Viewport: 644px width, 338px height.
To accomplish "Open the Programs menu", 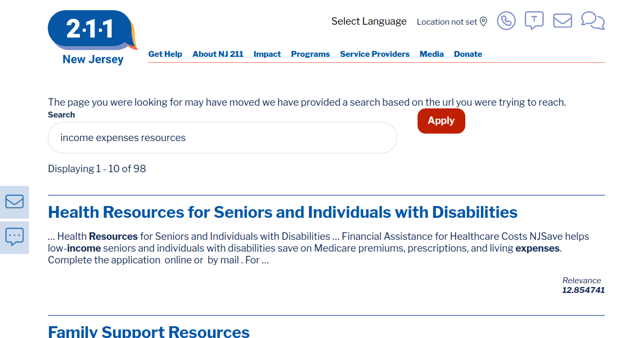I will [310, 54].
